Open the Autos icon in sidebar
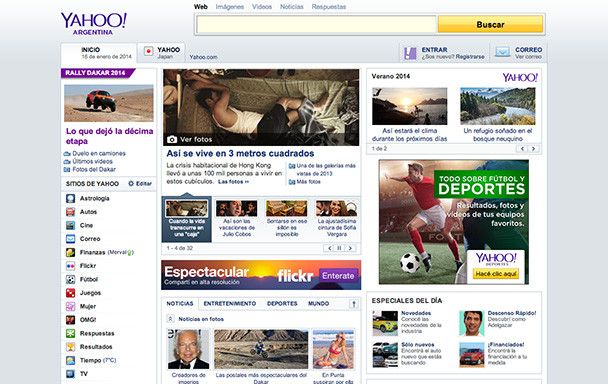This screenshot has width=608, height=384. coord(70,212)
